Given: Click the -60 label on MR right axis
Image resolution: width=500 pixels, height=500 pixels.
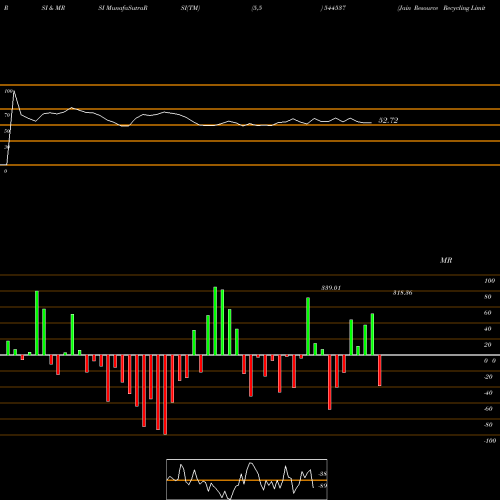Looking at the screenshot, I should tap(488, 409).
